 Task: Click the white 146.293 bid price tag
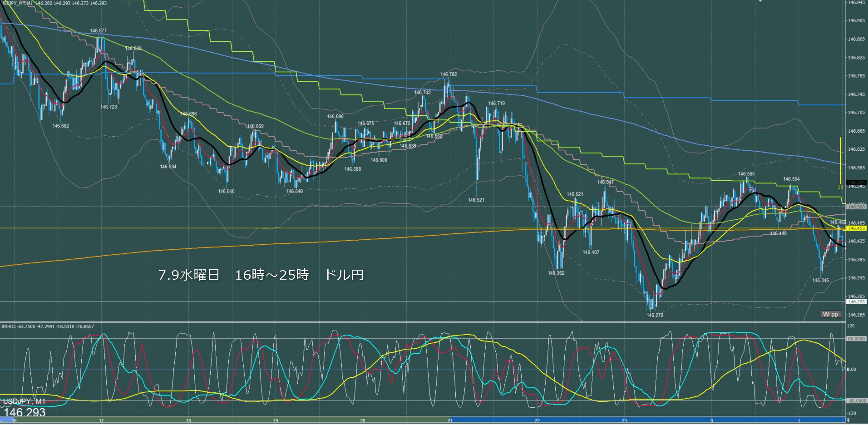856,301
